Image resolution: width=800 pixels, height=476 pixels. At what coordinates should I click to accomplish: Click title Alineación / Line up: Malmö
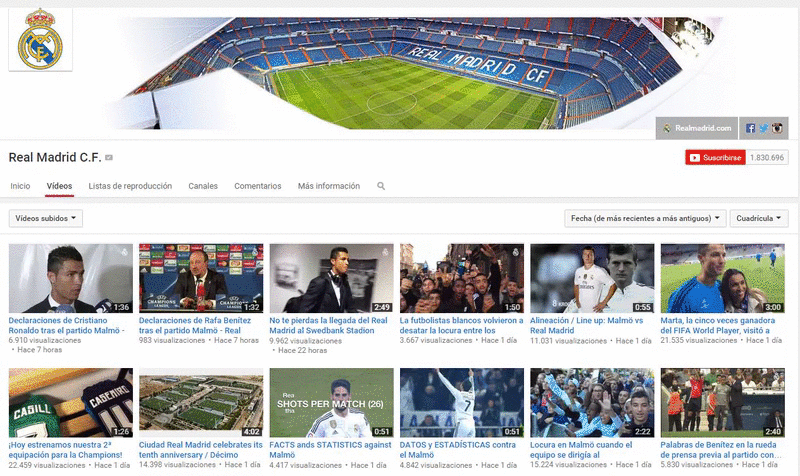[x=587, y=325]
